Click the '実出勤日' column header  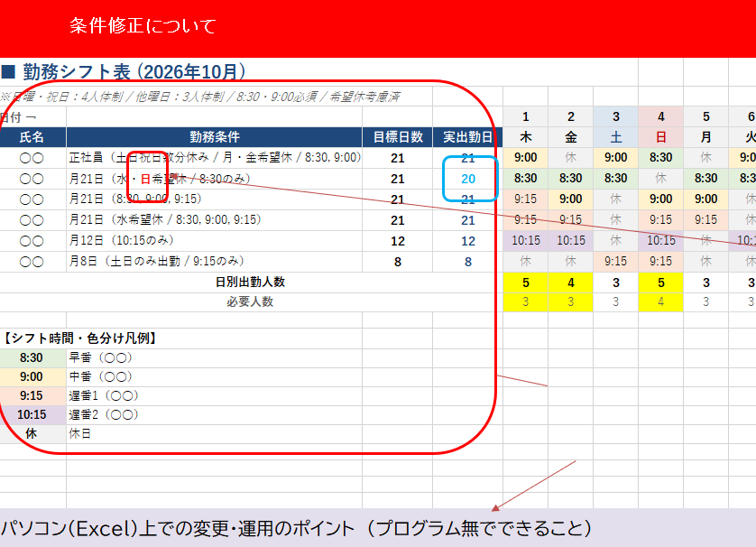click(x=467, y=137)
